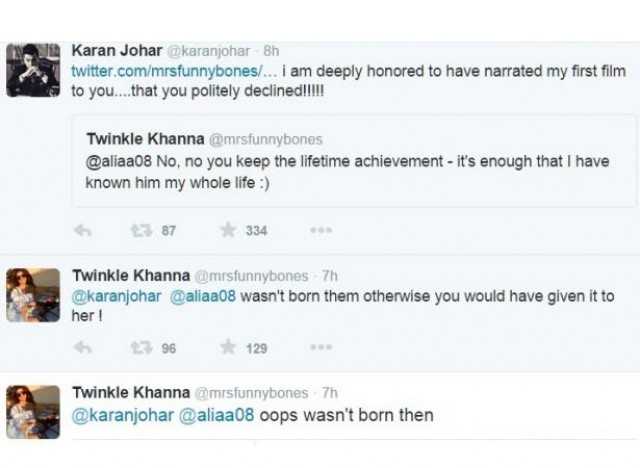Retweet the tweet with 96 retweets
This screenshot has height=468, width=640.
pyautogui.click(x=142, y=348)
